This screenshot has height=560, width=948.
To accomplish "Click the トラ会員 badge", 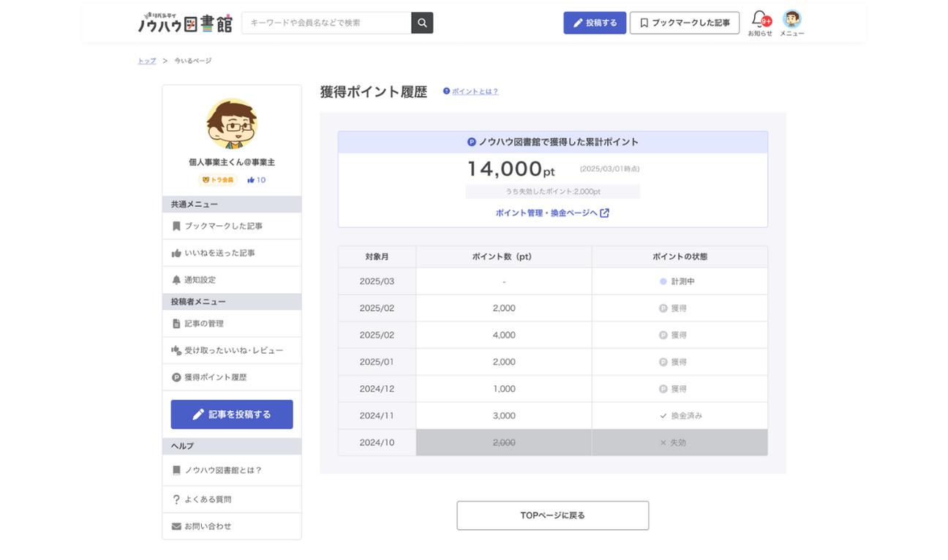I will [x=217, y=180].
